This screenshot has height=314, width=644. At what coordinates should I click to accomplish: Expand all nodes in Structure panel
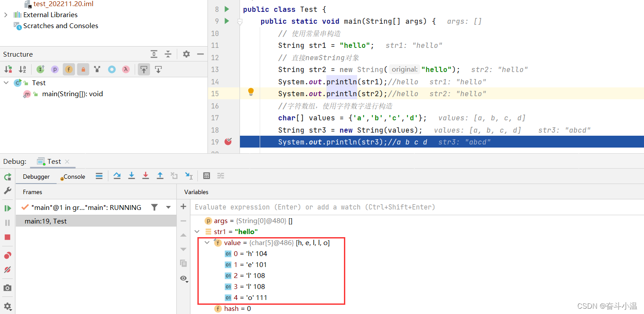click(154, 54)
